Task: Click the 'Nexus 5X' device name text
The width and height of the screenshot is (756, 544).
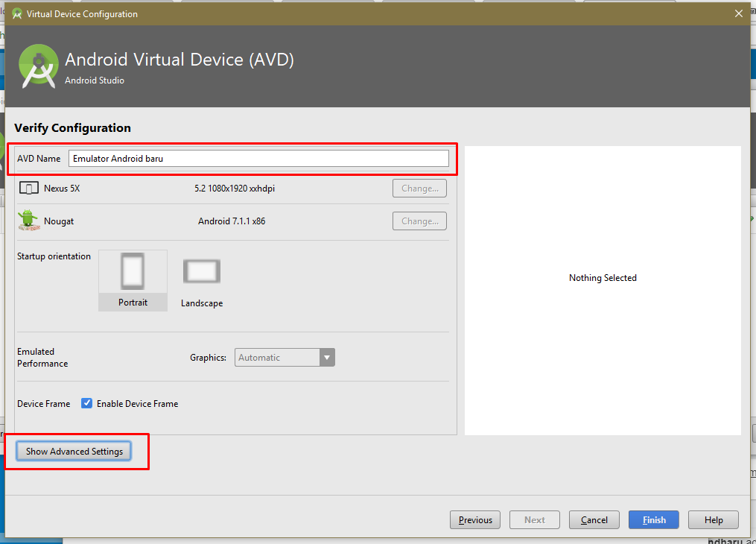Action: [x=62, y=189]
